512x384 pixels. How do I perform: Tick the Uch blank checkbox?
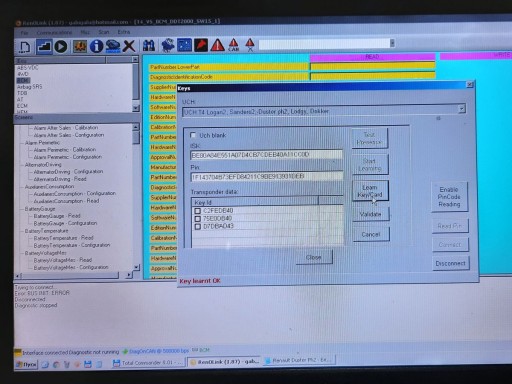[192, 135]
